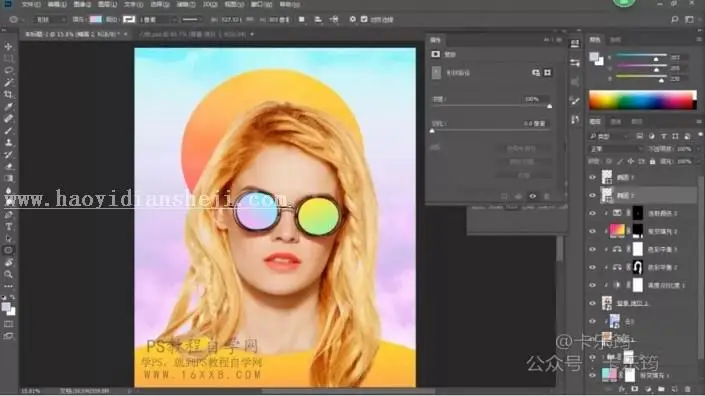The width and height of the screenshot is (705, 396).
Task: Click the search icon at top right
Action: coord(675,19)
